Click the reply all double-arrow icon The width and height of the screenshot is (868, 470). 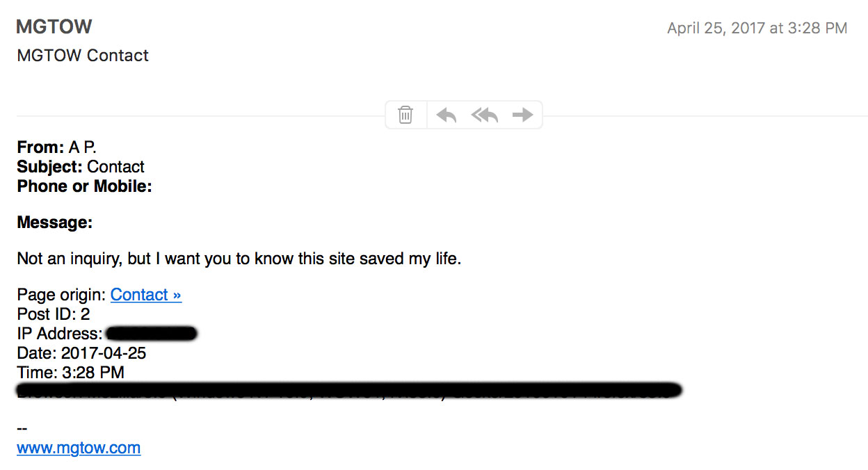tap(485, 115)
